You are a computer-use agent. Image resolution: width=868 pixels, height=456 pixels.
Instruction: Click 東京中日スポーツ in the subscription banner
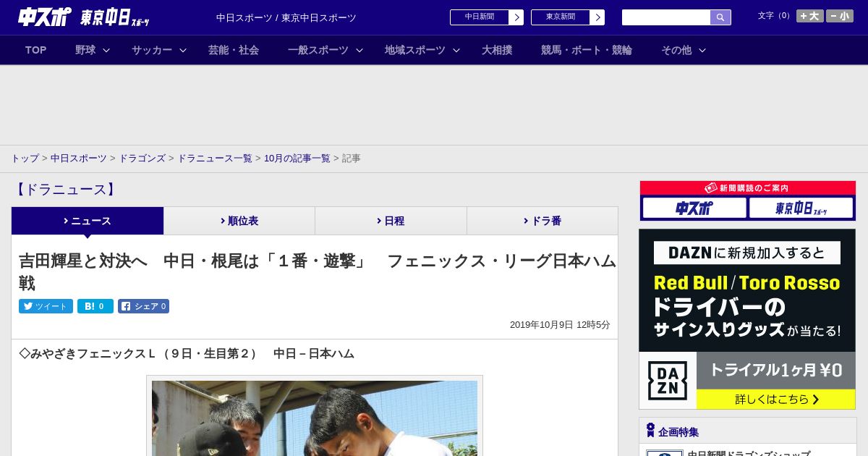(x=801, y=208)
